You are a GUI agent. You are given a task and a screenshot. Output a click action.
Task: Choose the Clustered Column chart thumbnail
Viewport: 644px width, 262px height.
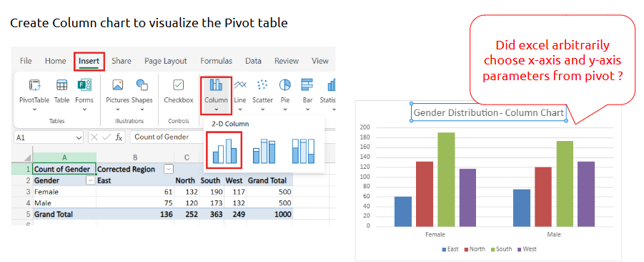tap(224, 150)
